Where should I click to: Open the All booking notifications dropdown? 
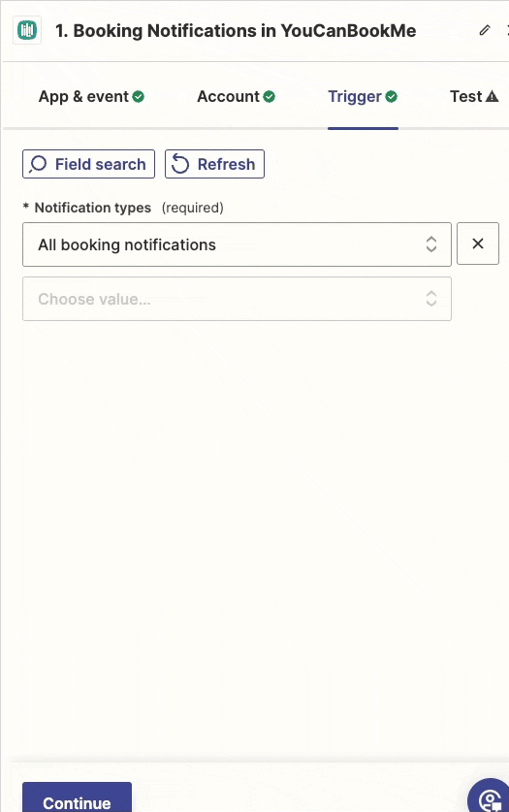pos(237,244)
